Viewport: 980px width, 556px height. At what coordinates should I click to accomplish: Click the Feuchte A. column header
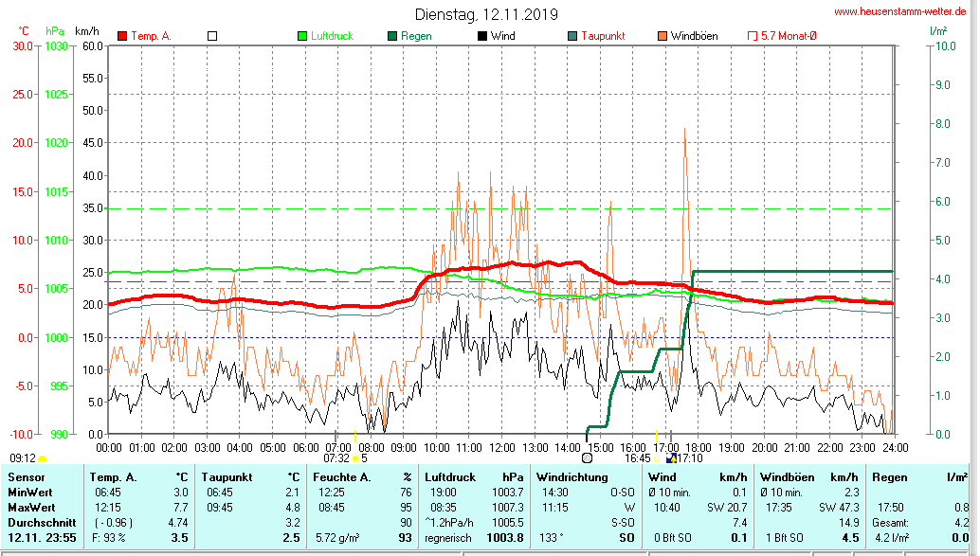click(340, 477)
